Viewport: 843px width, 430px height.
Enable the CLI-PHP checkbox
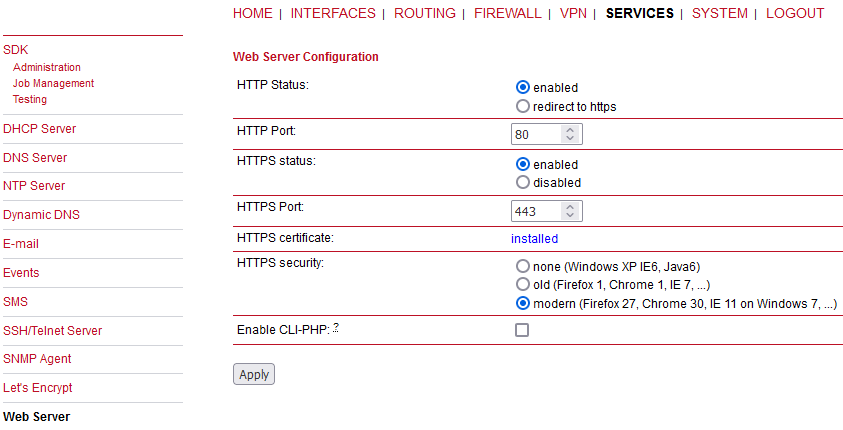[x=522, y=330]
